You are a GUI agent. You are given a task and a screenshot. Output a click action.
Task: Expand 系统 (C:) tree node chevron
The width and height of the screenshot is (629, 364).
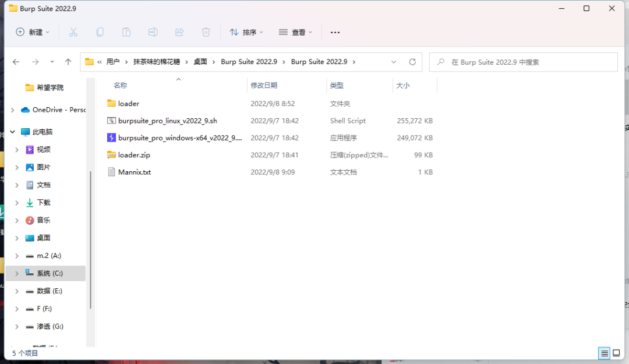17,273
